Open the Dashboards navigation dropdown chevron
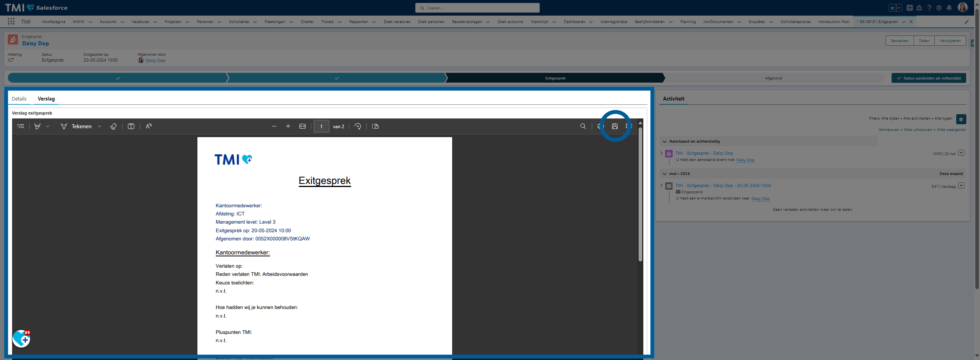The width and height of the screenshot is (980, 360). point(591,22)
